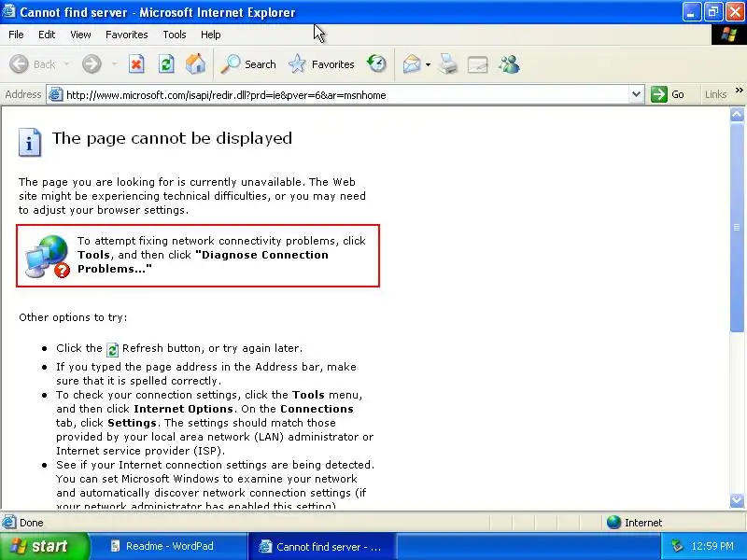Click into the Address bar URL field
Screen dimensions: 747x560
[345, 95]
